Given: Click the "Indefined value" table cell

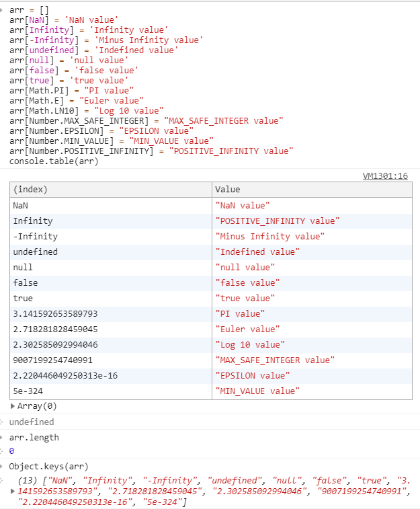Looking at the screenshot, I should [312, 252].
